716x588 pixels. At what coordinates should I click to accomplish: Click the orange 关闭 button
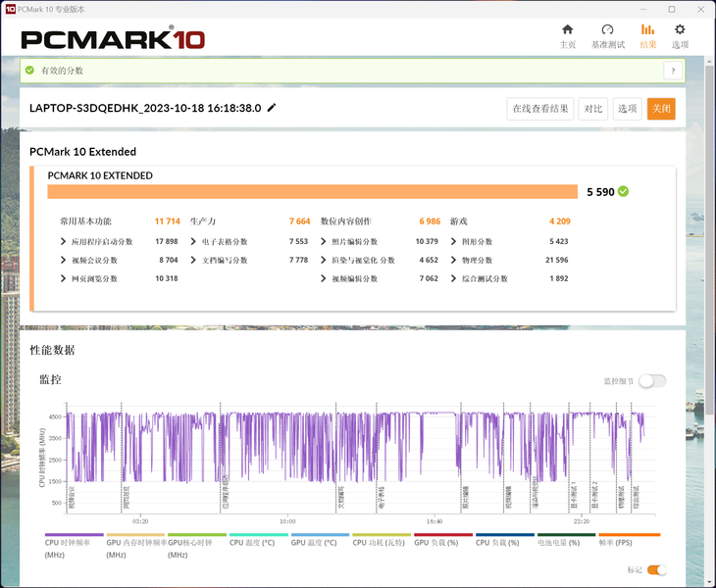pos(661,109)
